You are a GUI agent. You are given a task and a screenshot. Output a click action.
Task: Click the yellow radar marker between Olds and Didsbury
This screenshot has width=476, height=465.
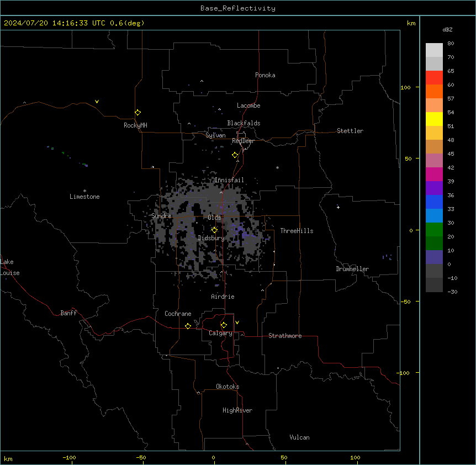[x=214, y=230]
